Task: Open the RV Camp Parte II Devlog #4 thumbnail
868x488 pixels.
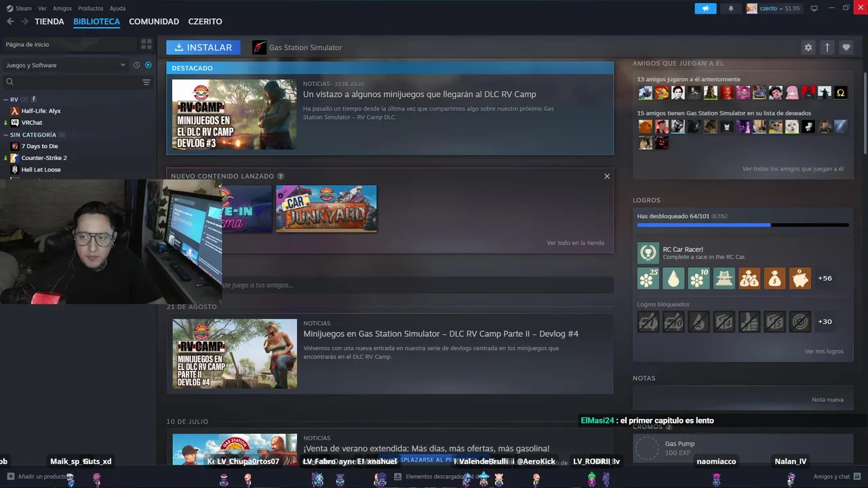Action: (235, 354)
